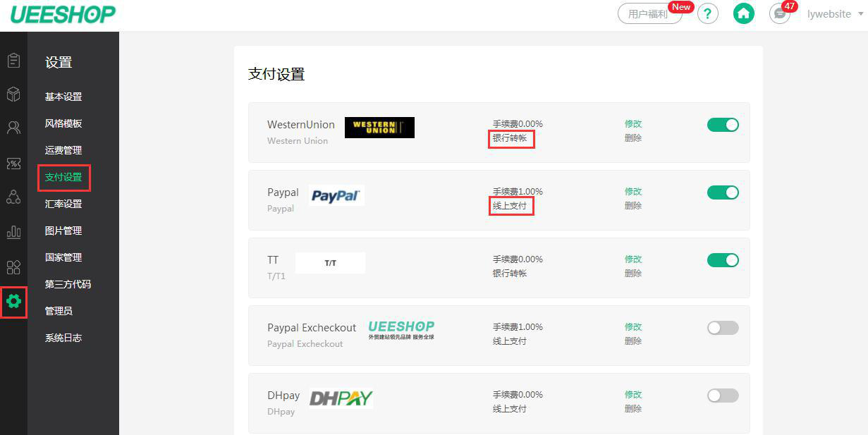Open the apps grid icon in sidebar

[13, 267]
